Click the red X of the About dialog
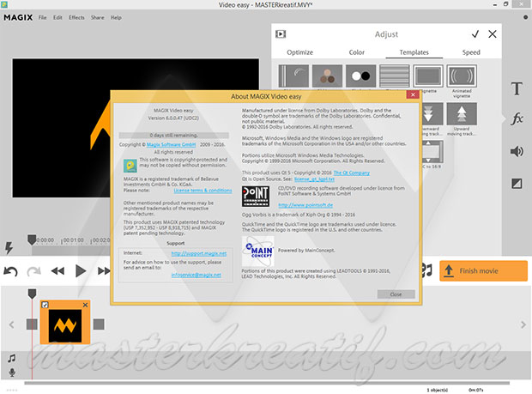 [x=413, y=94]
